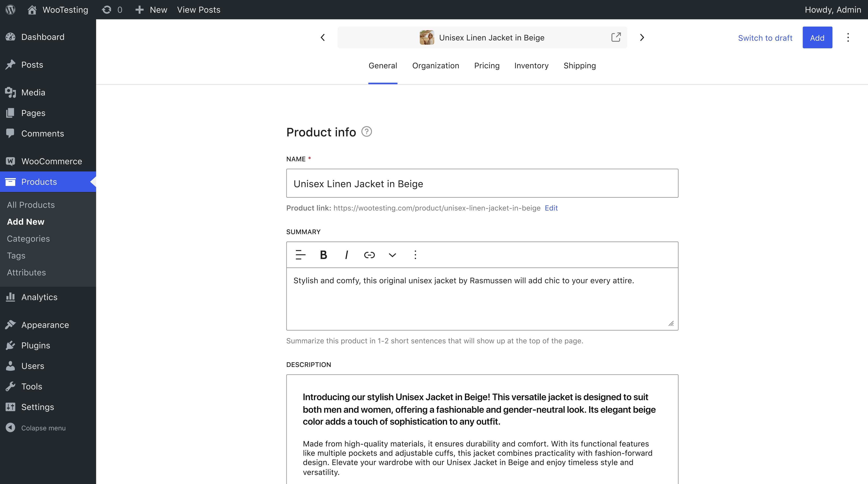Click into the product Name field

482,183
